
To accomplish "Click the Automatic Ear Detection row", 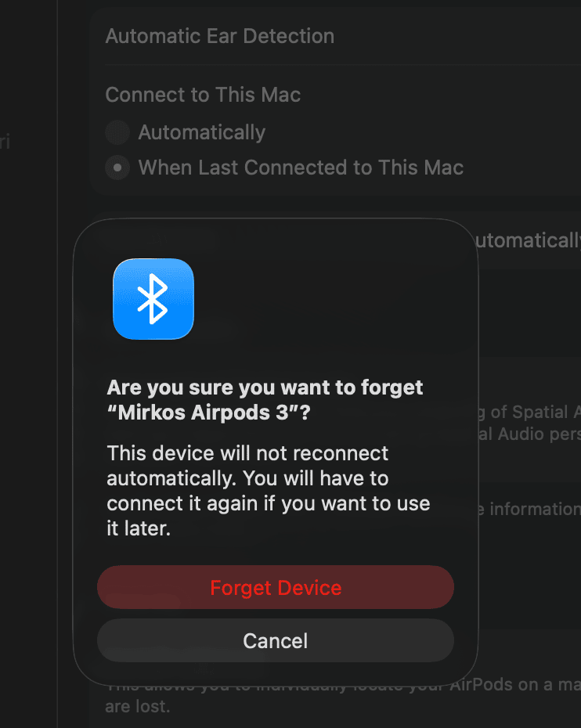I will click(220, 36).
